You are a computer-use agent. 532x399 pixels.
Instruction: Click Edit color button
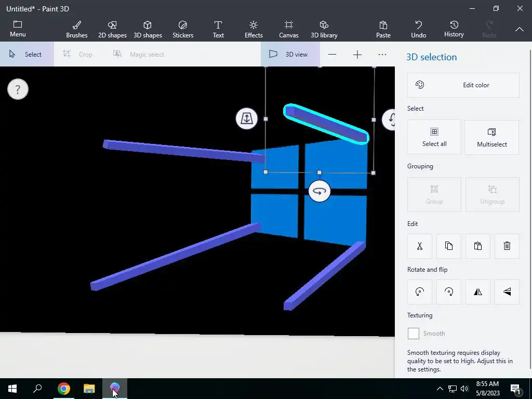463,85
